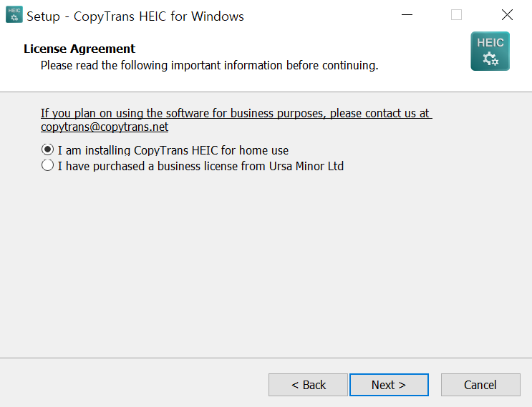Click the 'Setup - CopyTrans HEIC for Windows' title
Viewport: 532px width, 407px height.
(135, 16)
